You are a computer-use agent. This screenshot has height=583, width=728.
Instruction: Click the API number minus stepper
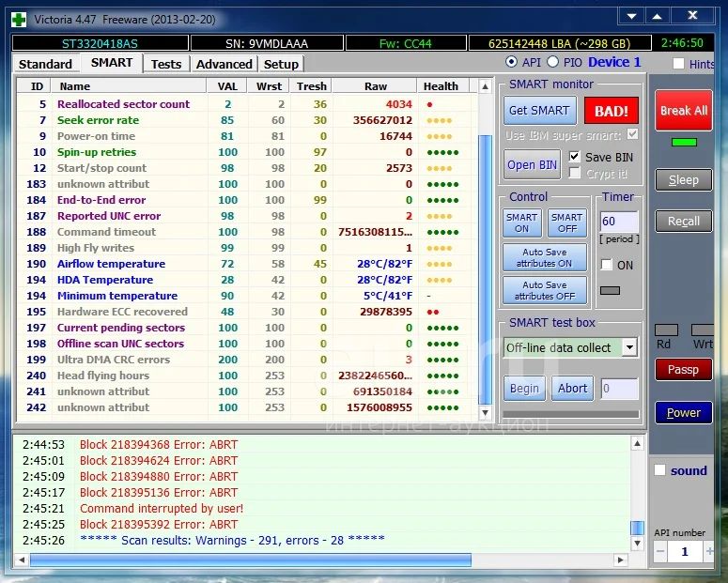660,552
